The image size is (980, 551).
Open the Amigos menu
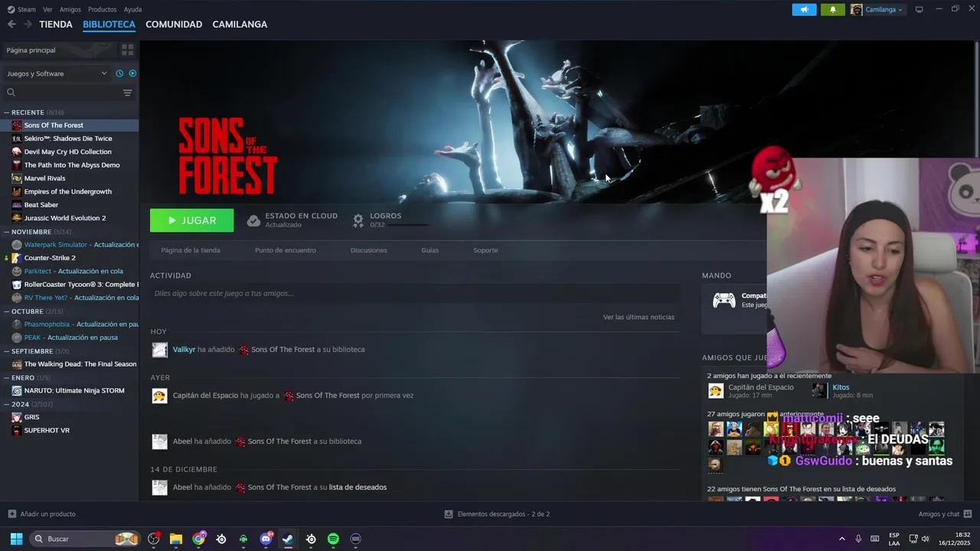tap(70, 9)
